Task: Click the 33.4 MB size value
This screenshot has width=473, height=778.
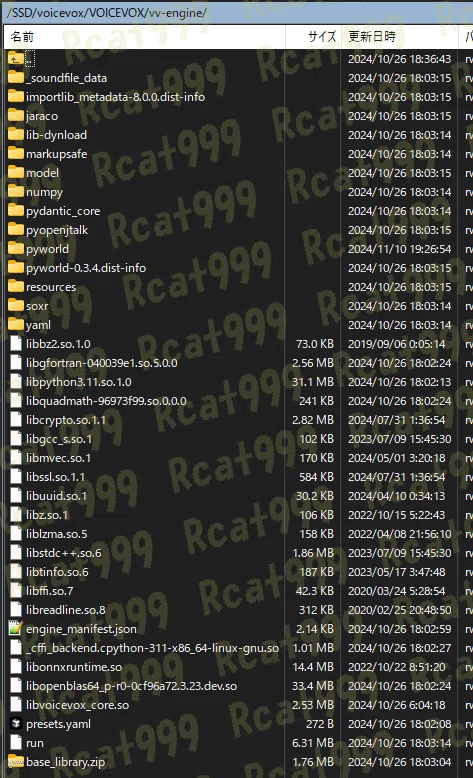Action: [x=313, y=686]
